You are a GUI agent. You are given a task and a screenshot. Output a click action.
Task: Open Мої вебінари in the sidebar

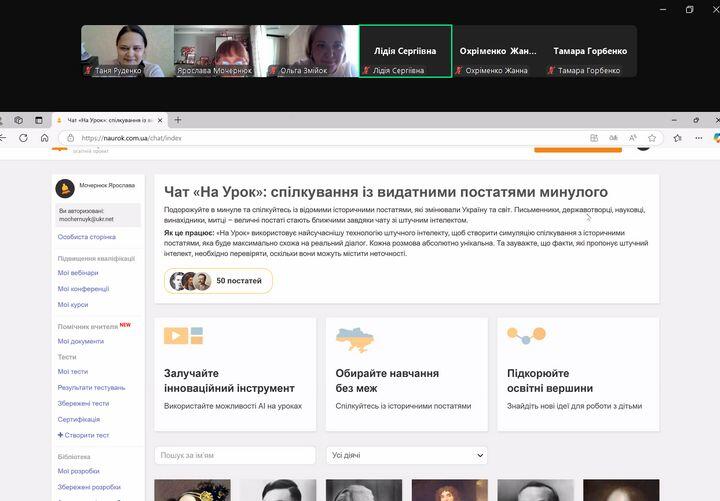78,273
